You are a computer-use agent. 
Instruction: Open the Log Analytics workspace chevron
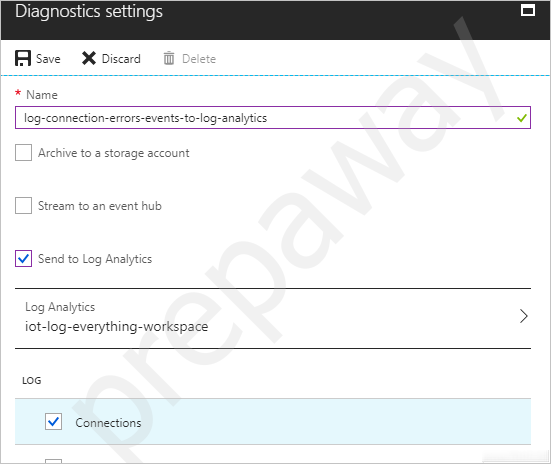[x=524, y=316]
